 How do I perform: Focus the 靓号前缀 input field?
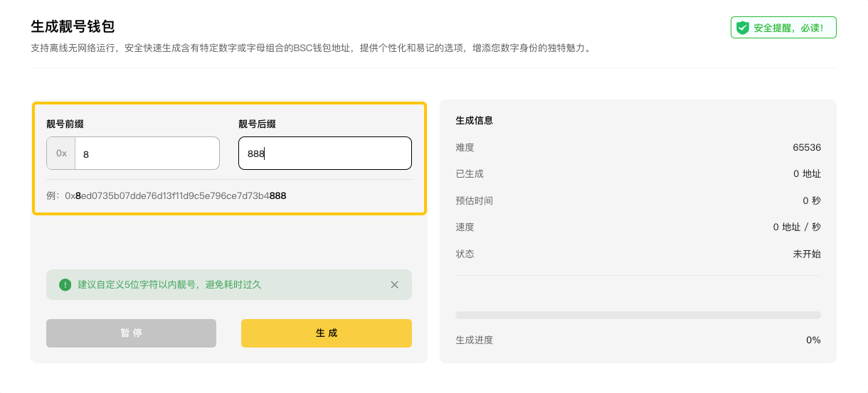point(147,154)
